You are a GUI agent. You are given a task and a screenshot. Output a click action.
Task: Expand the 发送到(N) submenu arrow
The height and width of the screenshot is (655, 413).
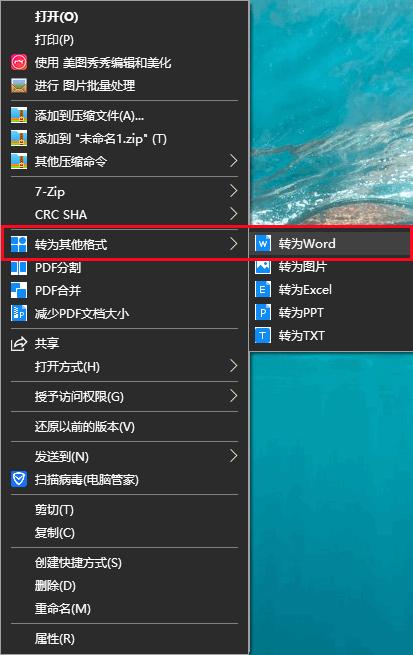(x=233, y=456)
